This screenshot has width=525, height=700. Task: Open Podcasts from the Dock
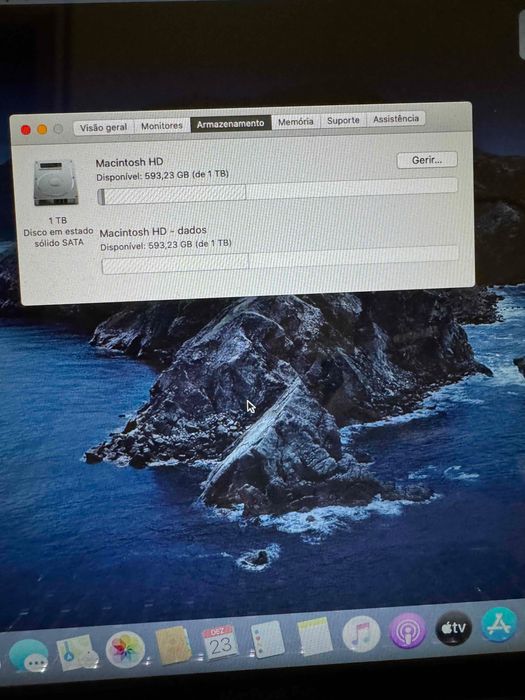tap(407, 631)
